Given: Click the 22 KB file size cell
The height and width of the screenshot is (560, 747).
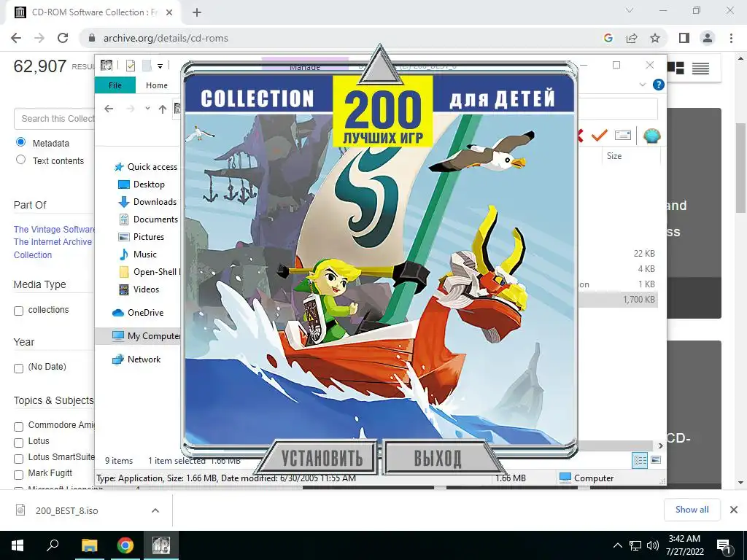Looking at the screenshot, I should pos(644,254).
